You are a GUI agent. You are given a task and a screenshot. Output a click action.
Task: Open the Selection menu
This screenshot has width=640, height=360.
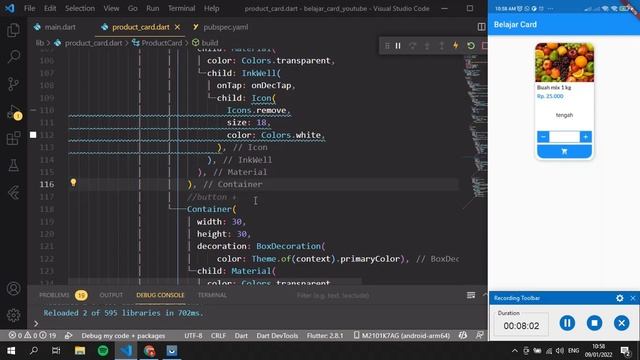point(80,8)
